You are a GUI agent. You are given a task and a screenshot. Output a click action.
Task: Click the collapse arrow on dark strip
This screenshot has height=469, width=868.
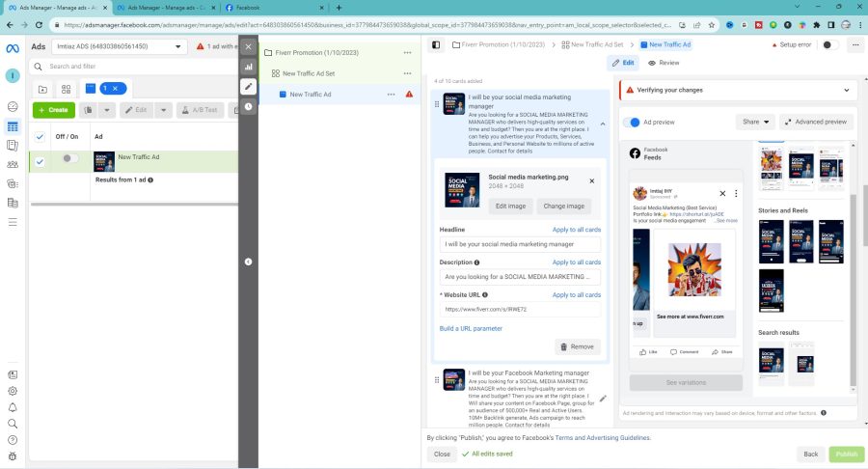point(248,262)
